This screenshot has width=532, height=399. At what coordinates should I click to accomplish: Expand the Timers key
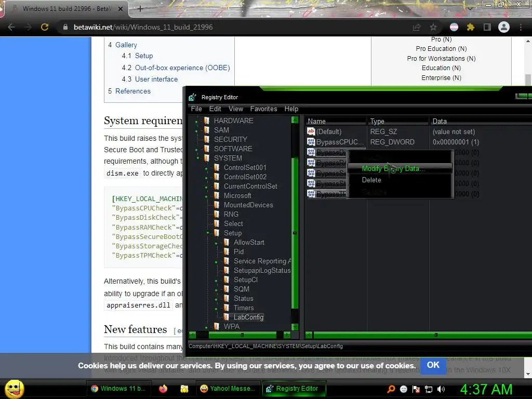pyautogui.click(x=216, y=309)
